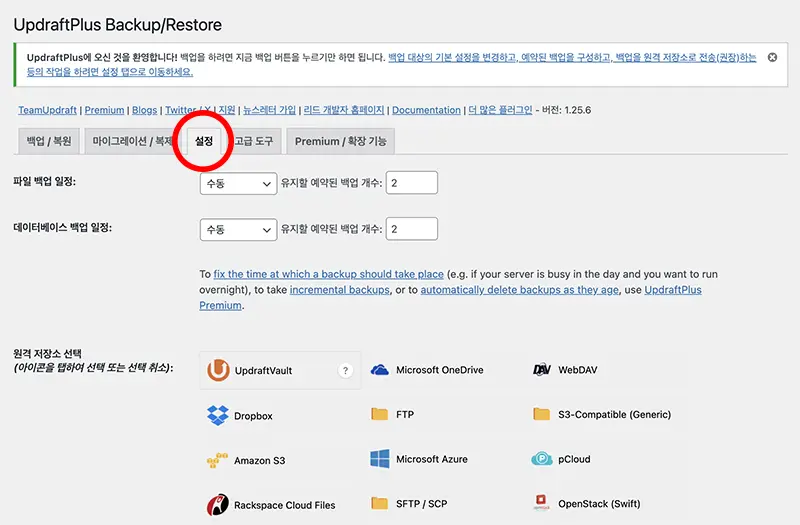800x525 pixels.
Task: Switch to the 백업 / 복원 tab
Action: point(49,141)
